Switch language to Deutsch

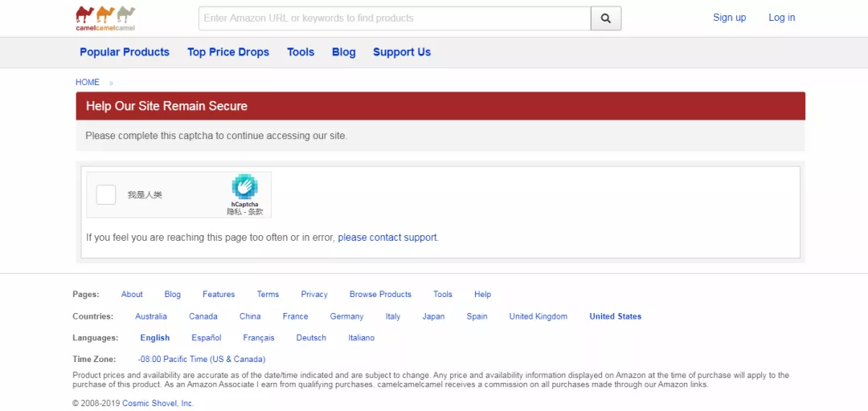click(x=311, y=337)
